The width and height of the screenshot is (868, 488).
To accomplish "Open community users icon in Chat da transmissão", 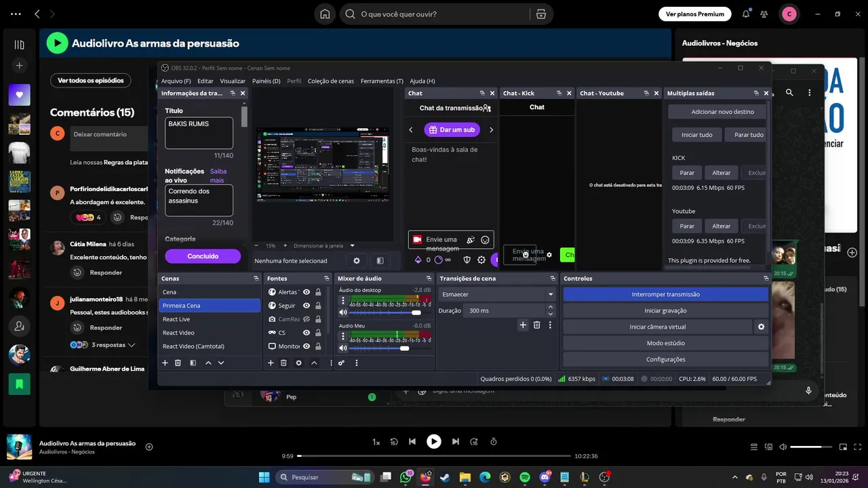I will [x=487, y=108].
